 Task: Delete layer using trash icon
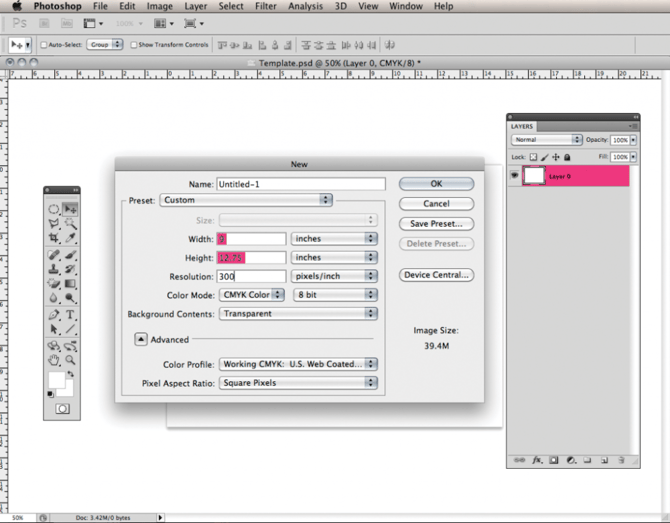621,460
